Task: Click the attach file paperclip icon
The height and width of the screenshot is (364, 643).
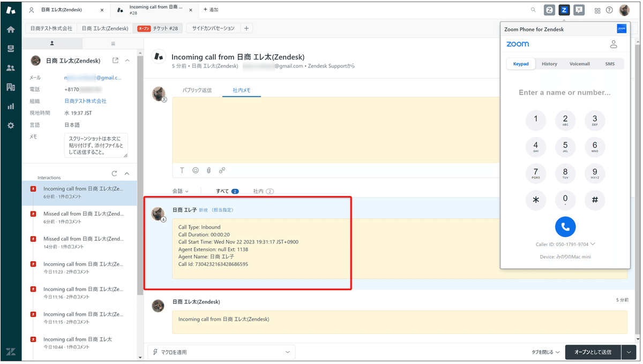Action: click(208, 170)
